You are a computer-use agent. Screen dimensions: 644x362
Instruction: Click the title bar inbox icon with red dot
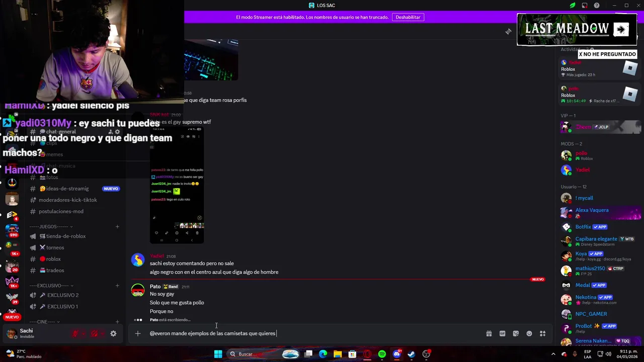[x=585, y=6]
